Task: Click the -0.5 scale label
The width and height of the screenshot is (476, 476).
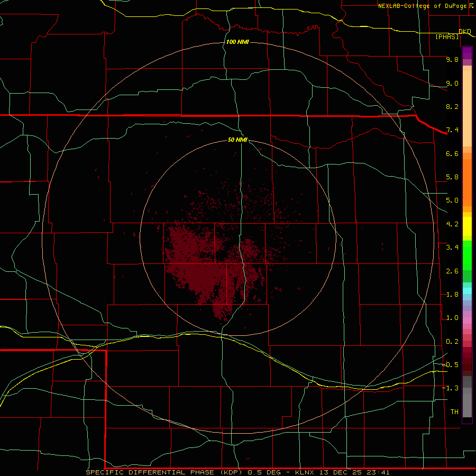Action: 450,364
